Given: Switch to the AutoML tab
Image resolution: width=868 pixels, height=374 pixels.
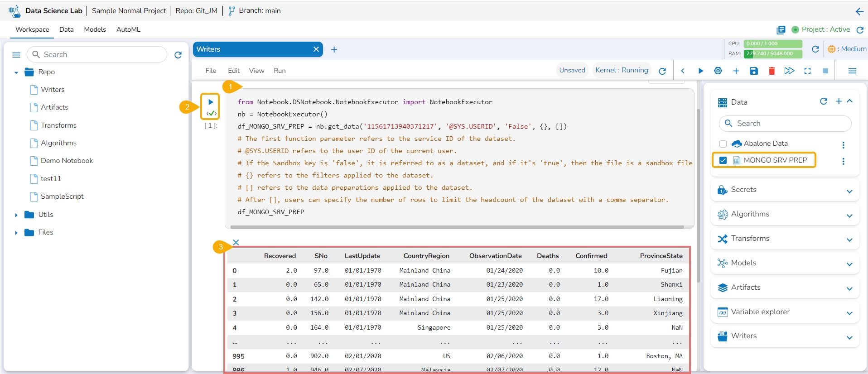Looking at the screenshot, I should pos(128,29).
